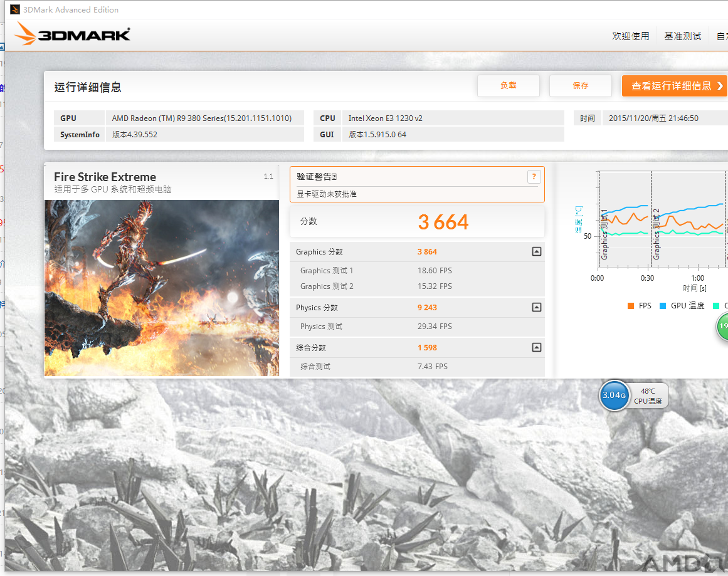Click the 负载 load button
Viewport: 728px width, 576px height.
(509, 85)
